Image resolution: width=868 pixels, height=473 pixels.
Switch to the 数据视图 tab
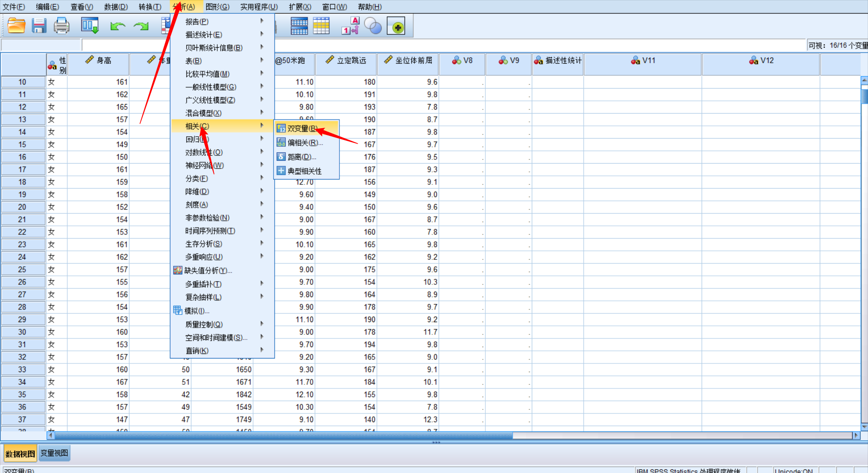coord(20,453)
